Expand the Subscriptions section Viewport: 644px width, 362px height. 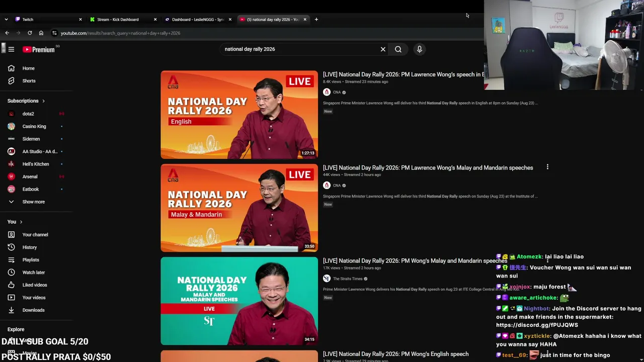pyautogui.click(x=26, y=101)
